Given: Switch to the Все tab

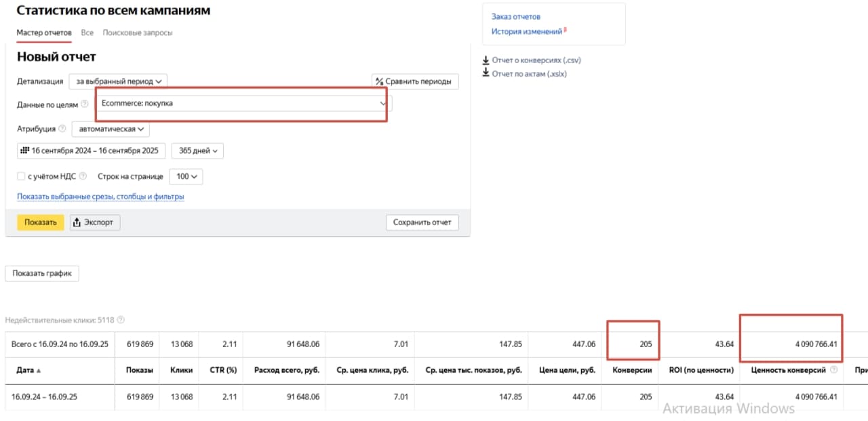Looking at the screenshot, I should click(87, 33).
